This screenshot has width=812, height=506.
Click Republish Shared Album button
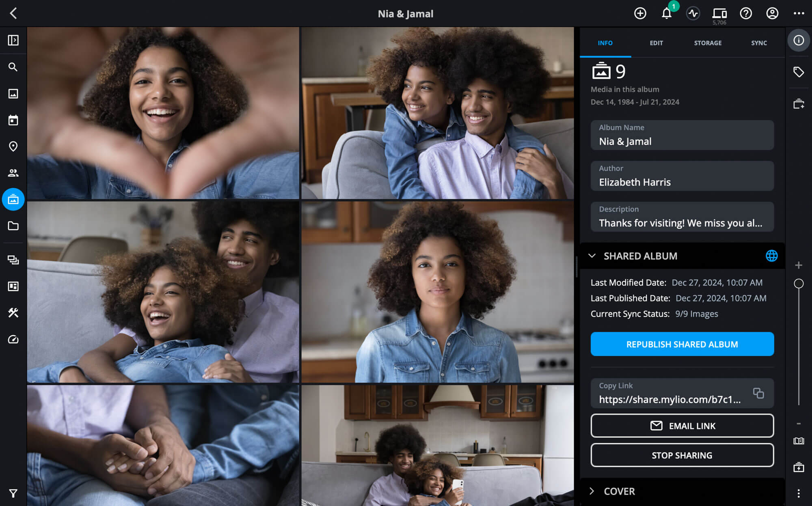[x=682, y=344]
